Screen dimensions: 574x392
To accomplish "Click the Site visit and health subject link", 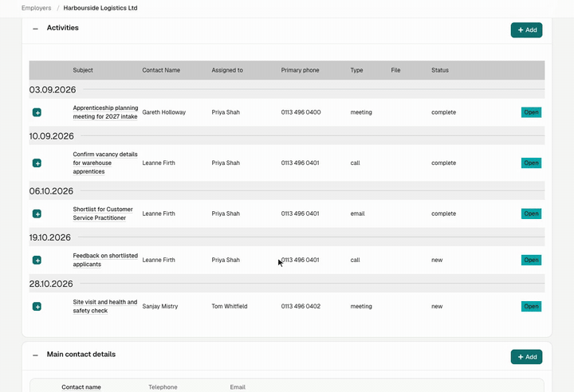I will tap(104, 307).
